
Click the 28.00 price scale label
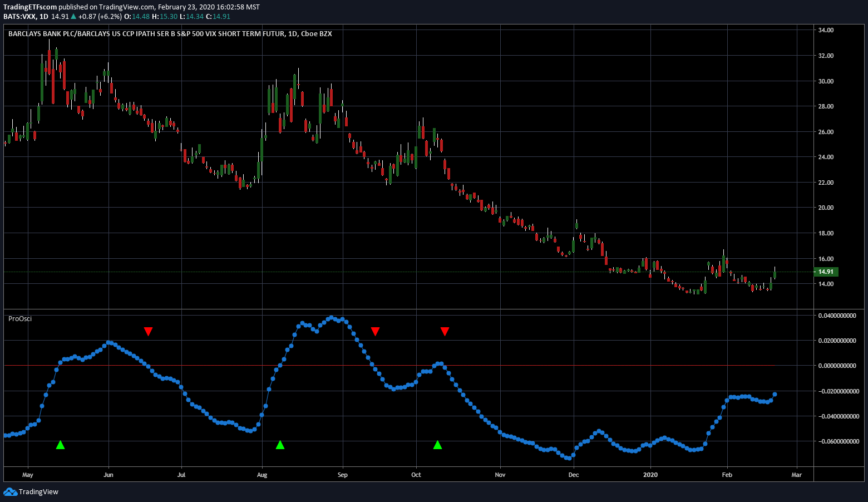(x=826, y=106)
